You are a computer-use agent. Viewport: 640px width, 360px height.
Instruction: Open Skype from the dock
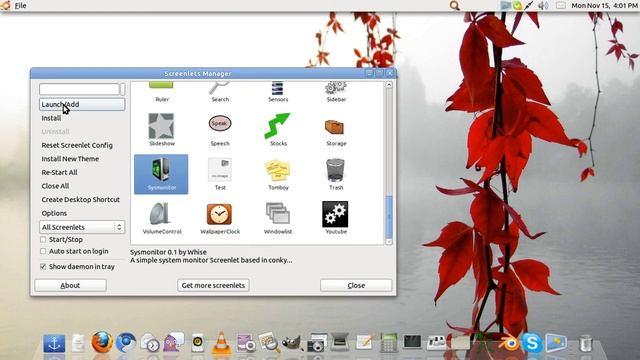point(532,342)
